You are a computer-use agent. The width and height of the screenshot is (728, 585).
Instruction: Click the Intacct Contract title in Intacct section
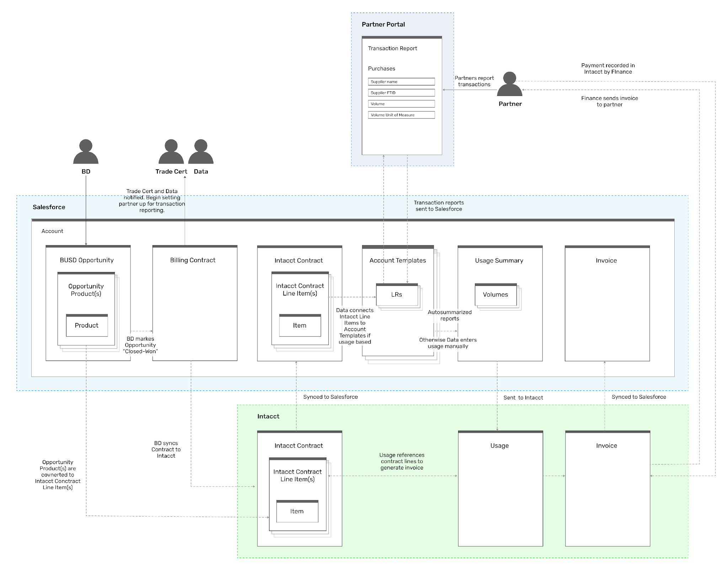[x=299, y=446]
